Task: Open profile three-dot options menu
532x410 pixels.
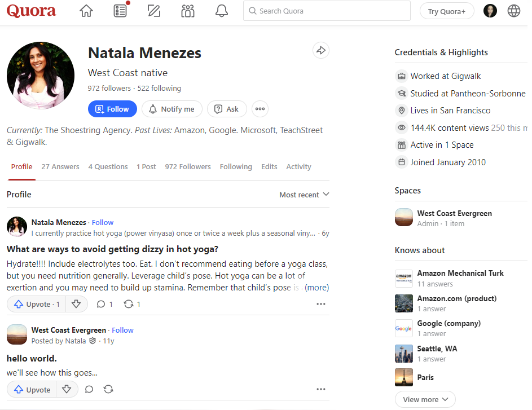Action: pyautogui.click(x=260, y=109)
